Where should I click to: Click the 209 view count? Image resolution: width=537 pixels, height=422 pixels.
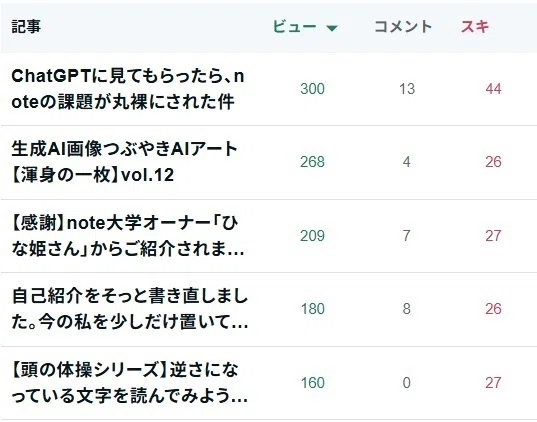pyautogui.click(x=312, y=236)
